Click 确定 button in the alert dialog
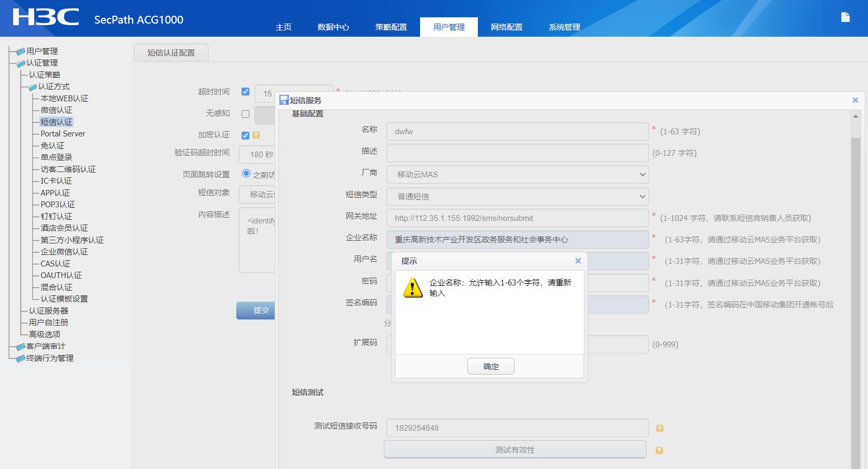Viewport: 868px width, 469px height. tap(490, 366)
